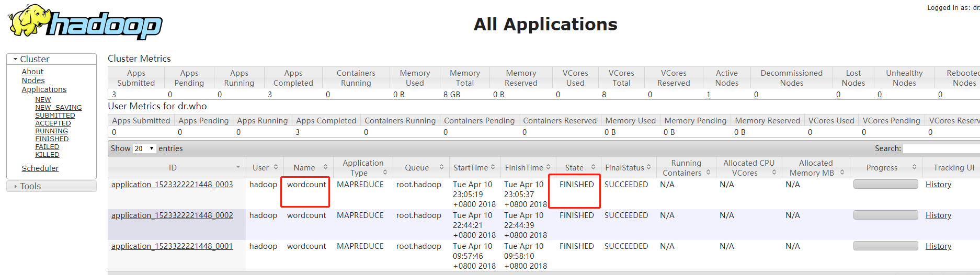Sort table by ID column arrow

238,167
